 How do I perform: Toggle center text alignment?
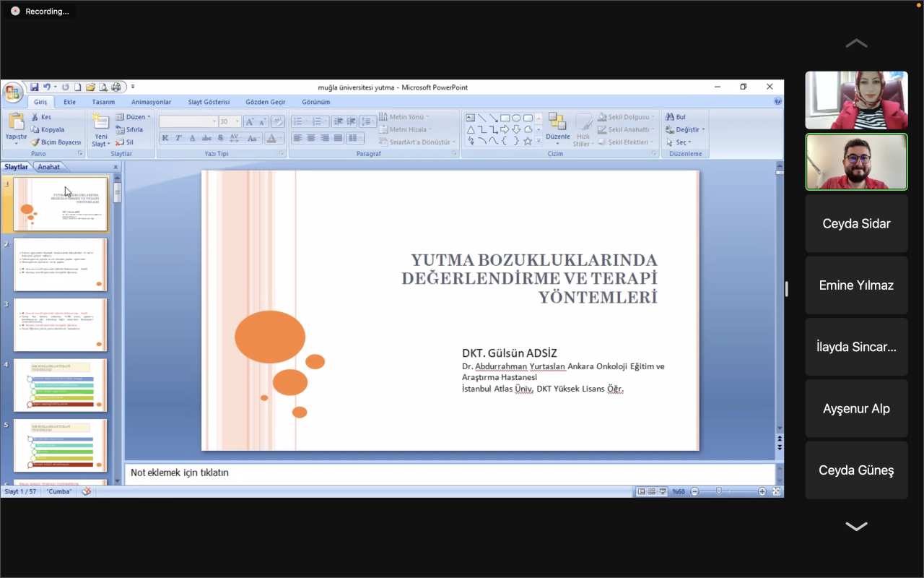311,138
